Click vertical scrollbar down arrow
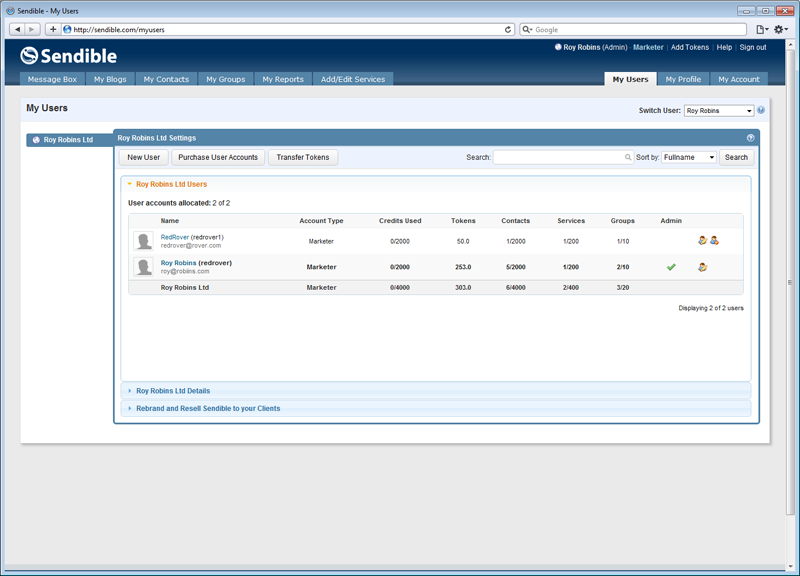Screen dimensions: 800x576 pos(791,566)
